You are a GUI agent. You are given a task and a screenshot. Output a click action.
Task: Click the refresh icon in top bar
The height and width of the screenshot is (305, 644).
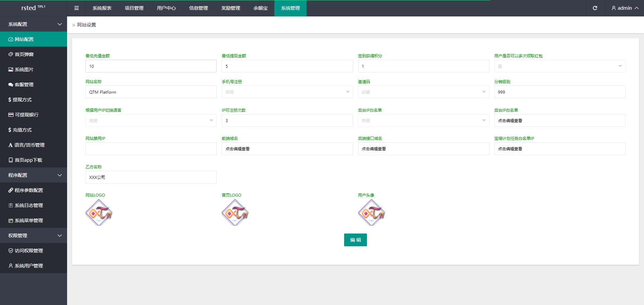click(595, 8)
